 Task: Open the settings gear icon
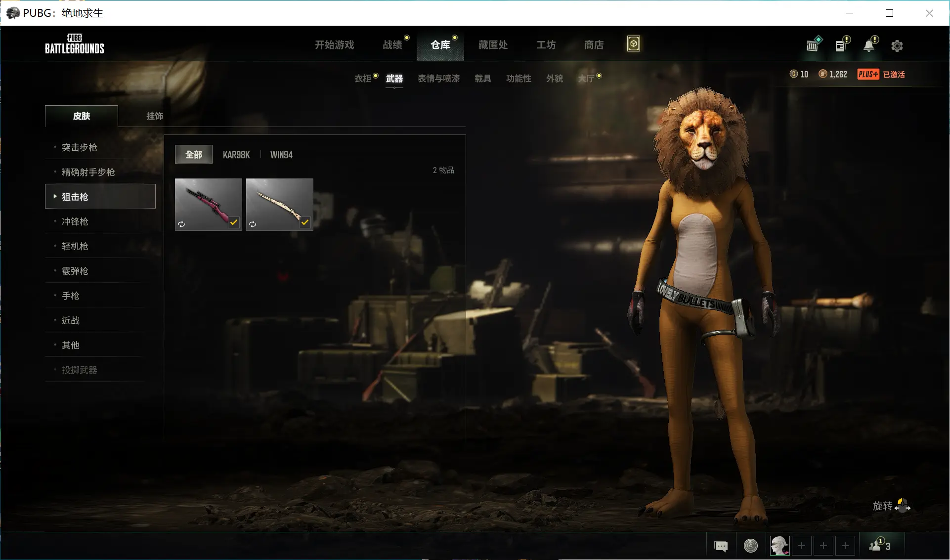pos(897,46)
